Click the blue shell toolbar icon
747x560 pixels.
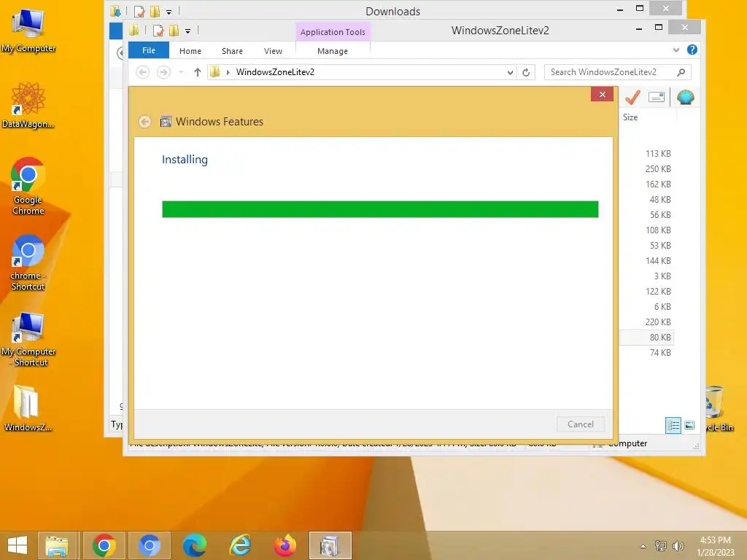point(686,98)
